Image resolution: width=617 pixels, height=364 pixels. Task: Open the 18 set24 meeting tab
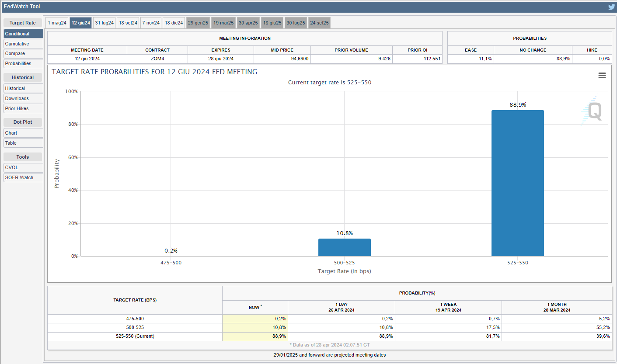(x=128, y=23)
